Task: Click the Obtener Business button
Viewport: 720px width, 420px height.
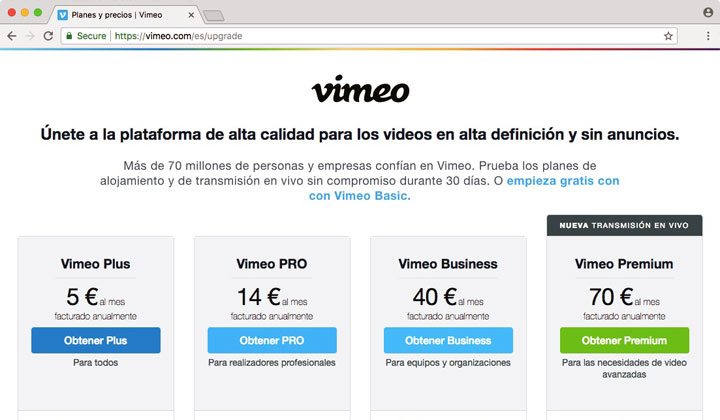Action: 448,340
